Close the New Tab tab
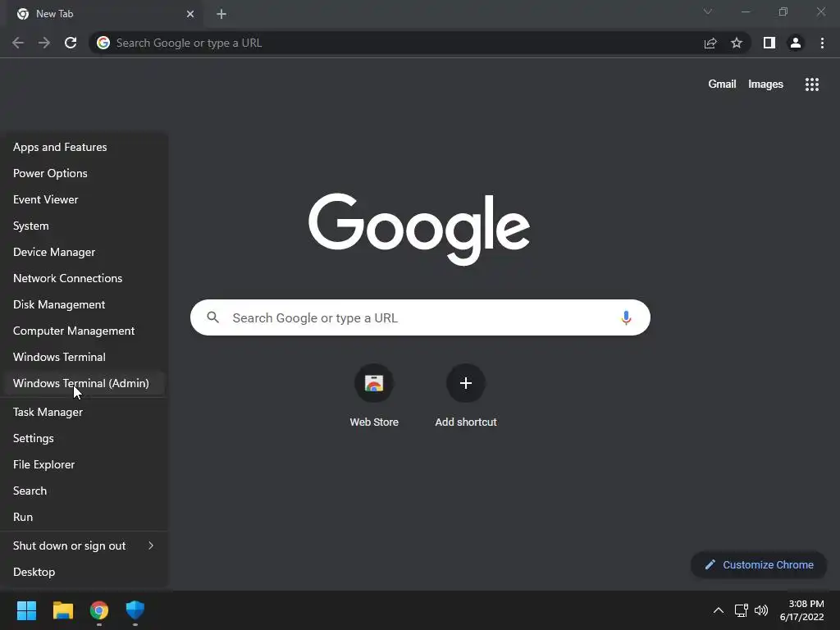 point(190,14)
